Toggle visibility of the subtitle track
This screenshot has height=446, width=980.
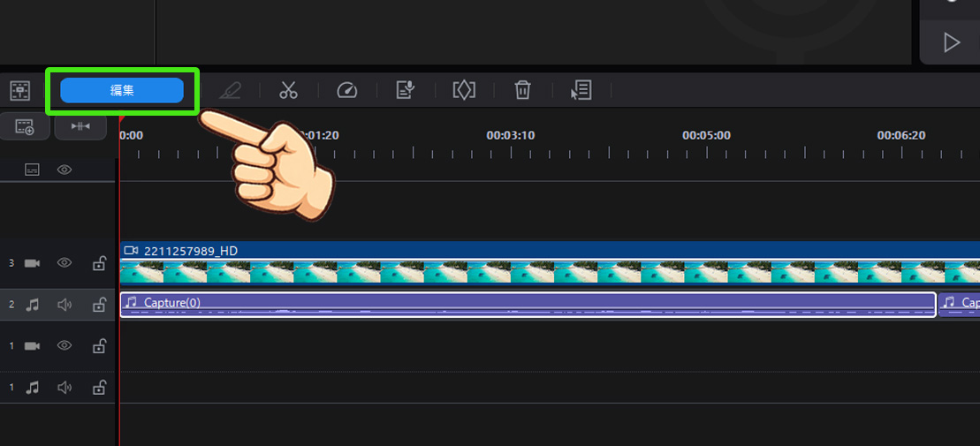coord(65,170)
